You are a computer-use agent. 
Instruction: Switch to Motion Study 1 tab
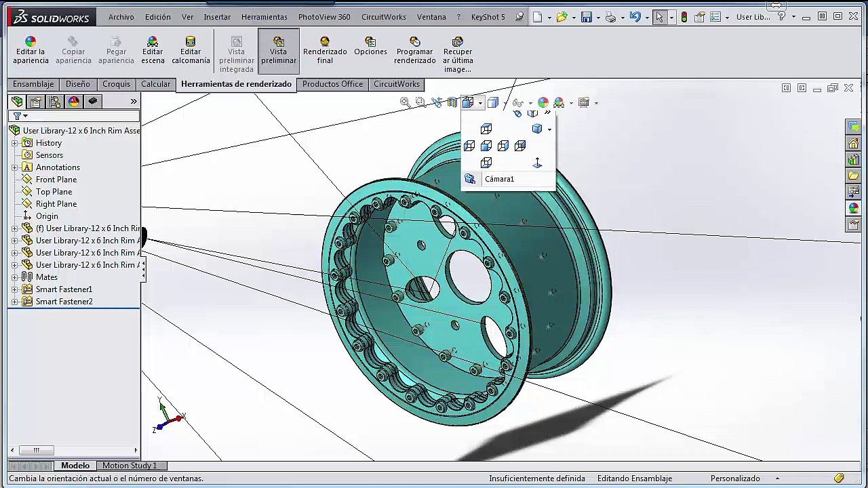click(x=130, y=466)
